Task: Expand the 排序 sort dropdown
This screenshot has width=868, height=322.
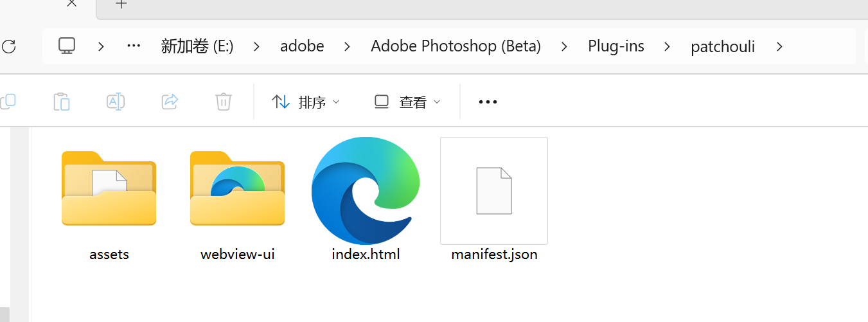Action: (306, 102)
